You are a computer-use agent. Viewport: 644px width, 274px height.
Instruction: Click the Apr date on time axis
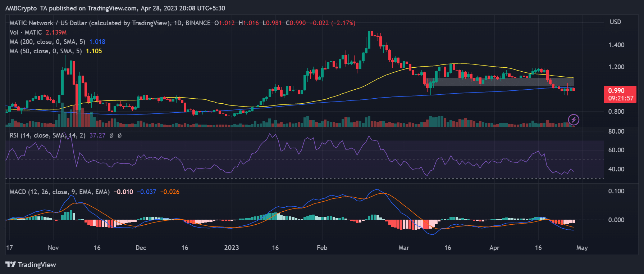[x=494, y=248]
